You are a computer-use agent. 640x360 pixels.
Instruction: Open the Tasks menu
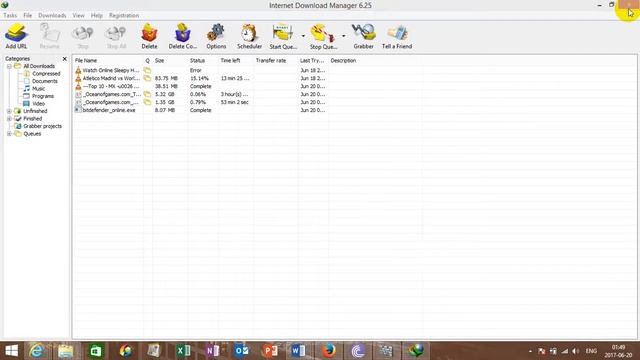click(10, 15)
